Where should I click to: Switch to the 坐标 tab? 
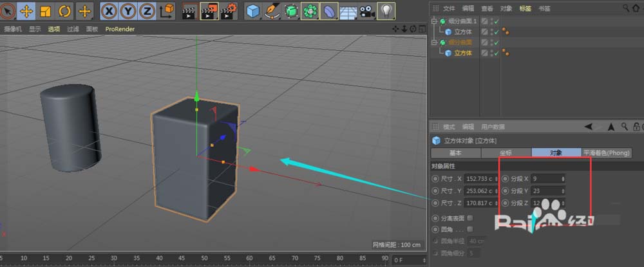[x=506, y=153]
